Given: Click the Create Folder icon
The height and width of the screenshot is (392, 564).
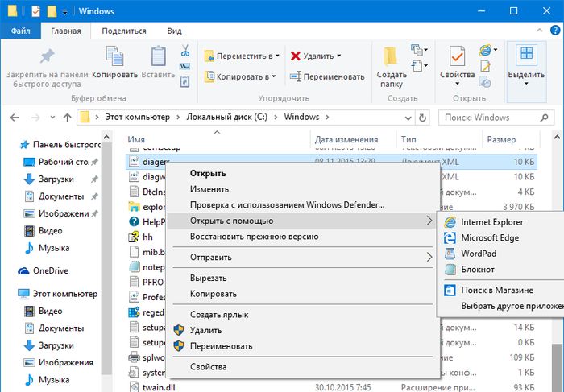Looking at the screenshot, I should (x=391, y=58).
